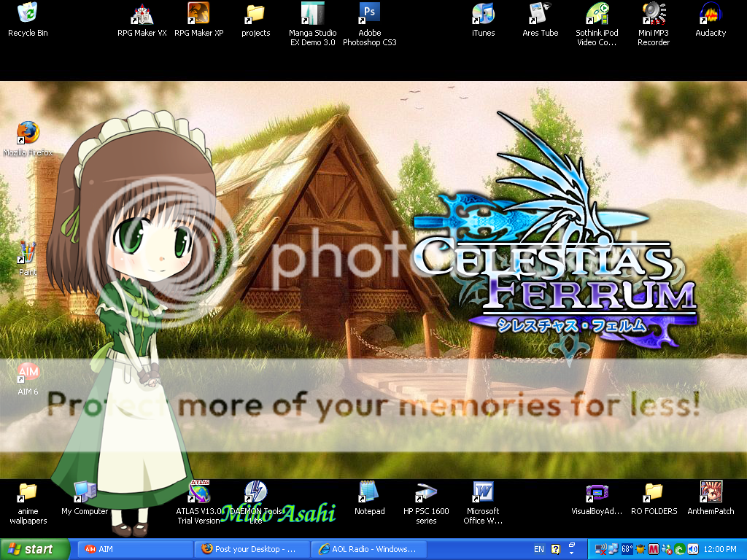This screenshot has width=747, height=560.
Task: Select the RPG Maker XP icon
Action: pos(198,14)
